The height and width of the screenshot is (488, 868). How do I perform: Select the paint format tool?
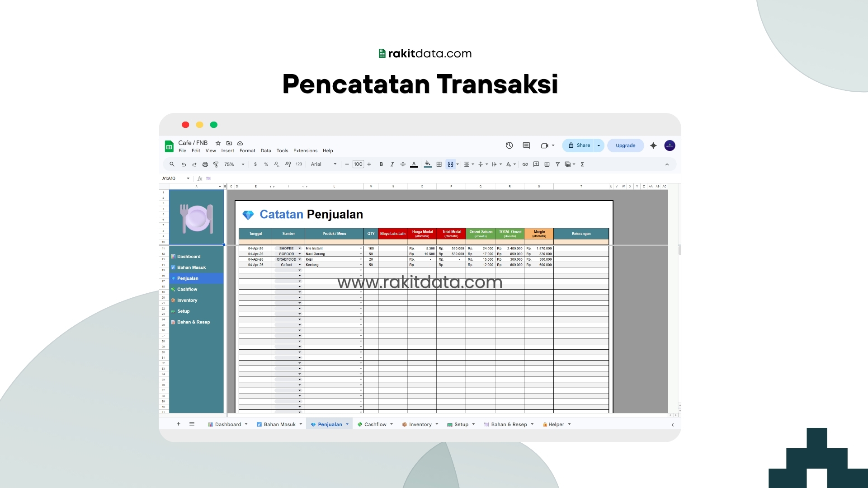pos(216,164)
